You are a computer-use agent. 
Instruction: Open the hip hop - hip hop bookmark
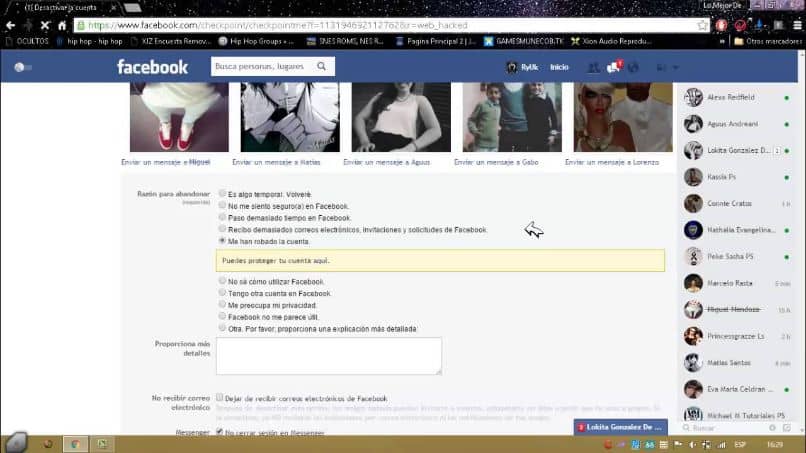89,41
